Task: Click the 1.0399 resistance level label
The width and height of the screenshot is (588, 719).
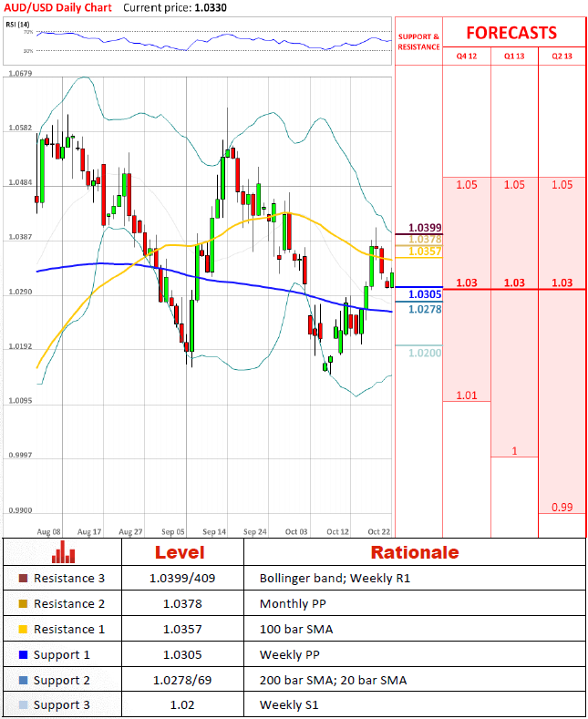Action: coord(425,228)
